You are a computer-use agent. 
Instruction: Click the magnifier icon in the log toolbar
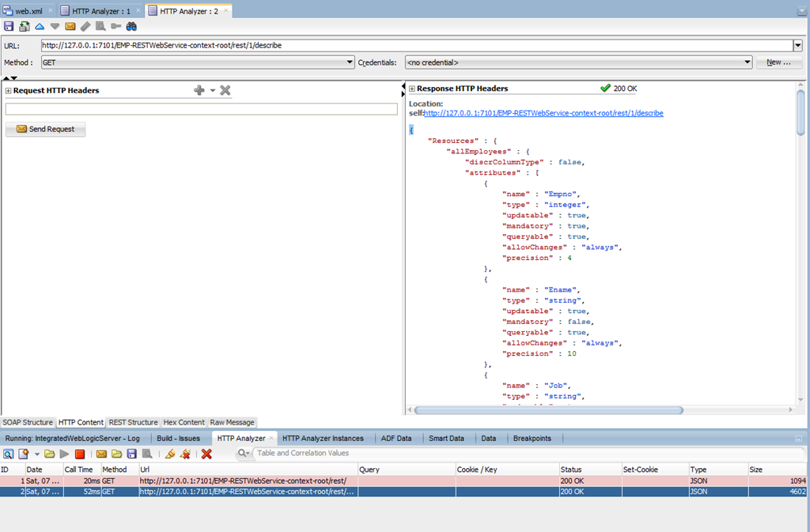pos(9,454)
